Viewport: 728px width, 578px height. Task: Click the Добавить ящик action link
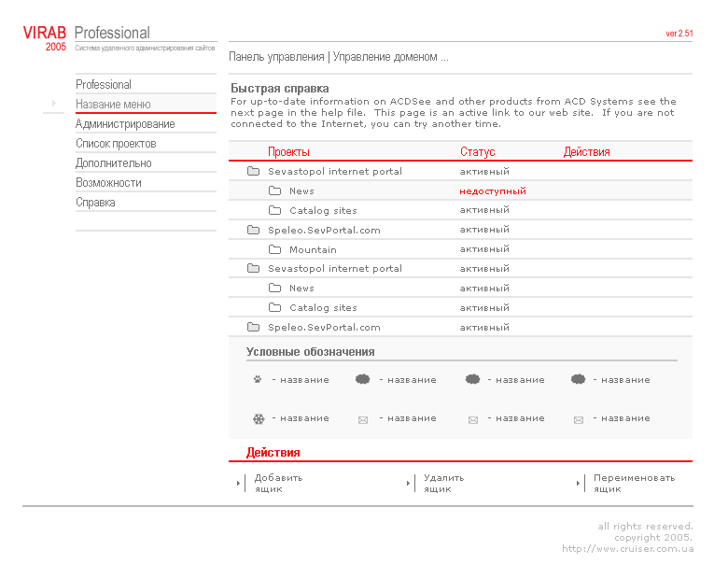click(x=278, y=483)
